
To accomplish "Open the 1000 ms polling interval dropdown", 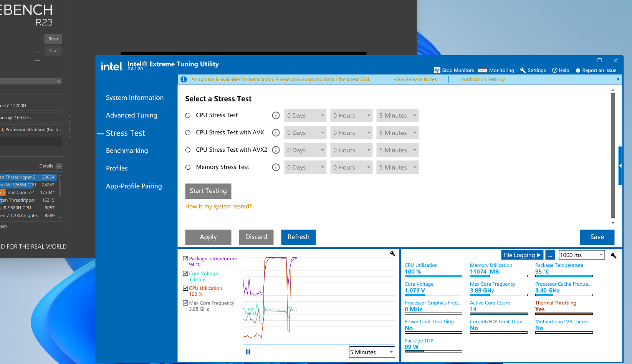I will click(582, 255).
